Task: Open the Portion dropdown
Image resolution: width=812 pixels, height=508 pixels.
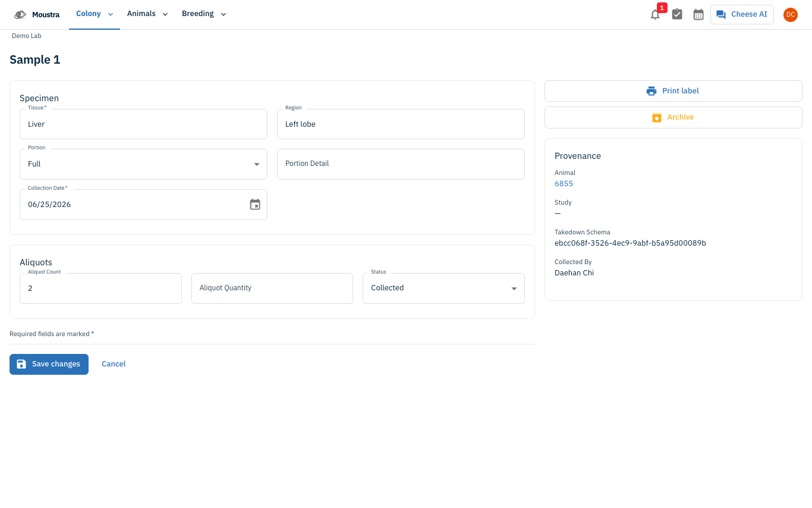Action: pyautogui.click(x=143, y=164)
